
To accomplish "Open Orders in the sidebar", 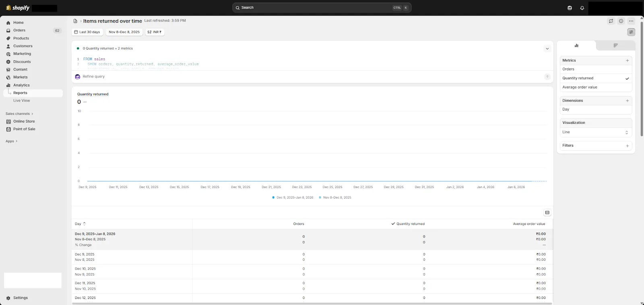I will click(x=19, y=31).
